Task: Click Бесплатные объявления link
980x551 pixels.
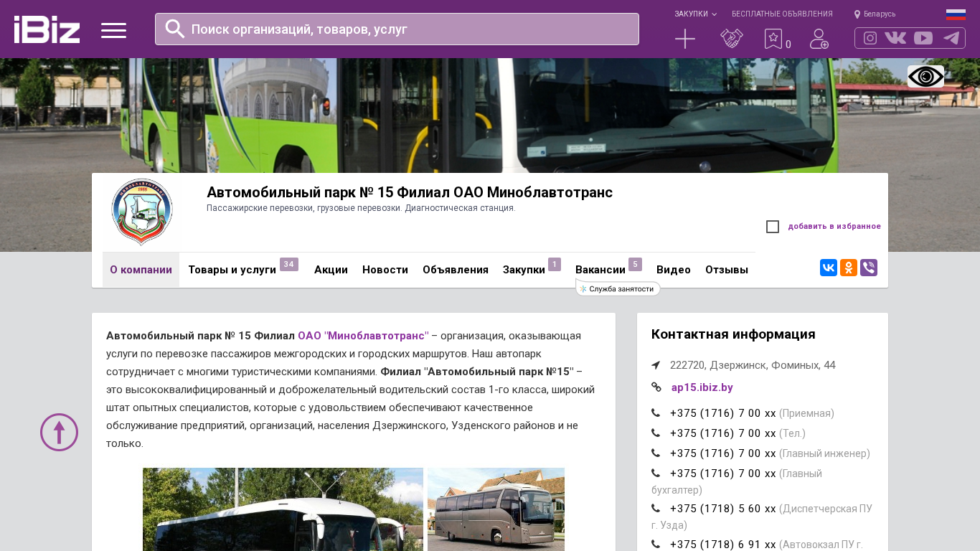Action: 782,14
